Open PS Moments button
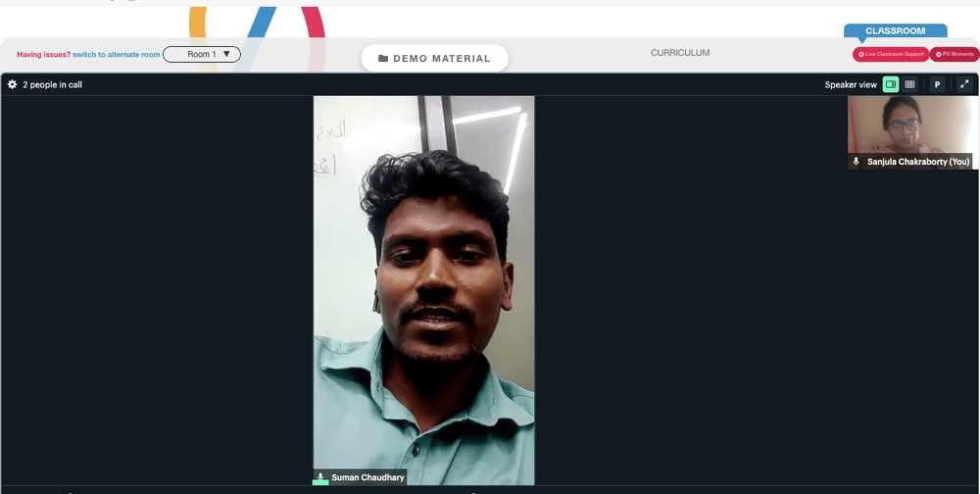Viewport: 980px width, 494px height. 955,55
